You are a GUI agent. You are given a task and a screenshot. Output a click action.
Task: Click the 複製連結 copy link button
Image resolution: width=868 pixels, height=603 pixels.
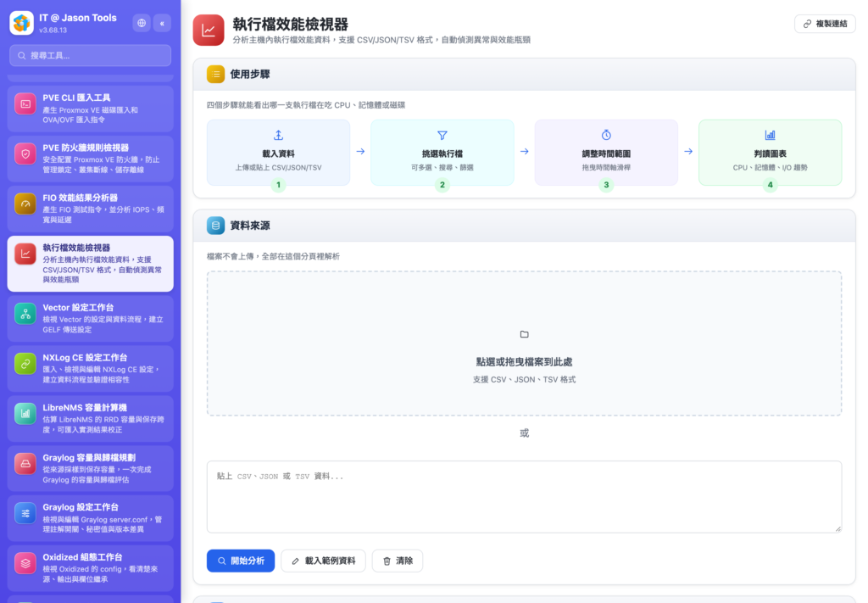(x=825, y=24)
